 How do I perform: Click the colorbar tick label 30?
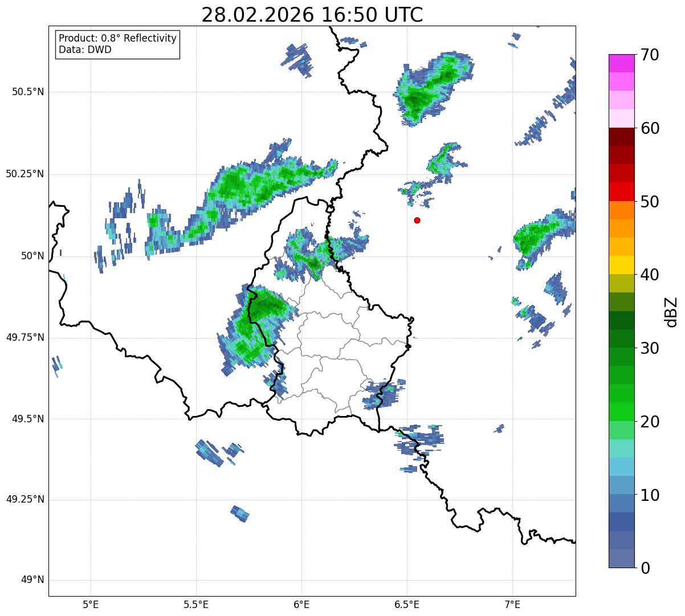click(650, 348)
